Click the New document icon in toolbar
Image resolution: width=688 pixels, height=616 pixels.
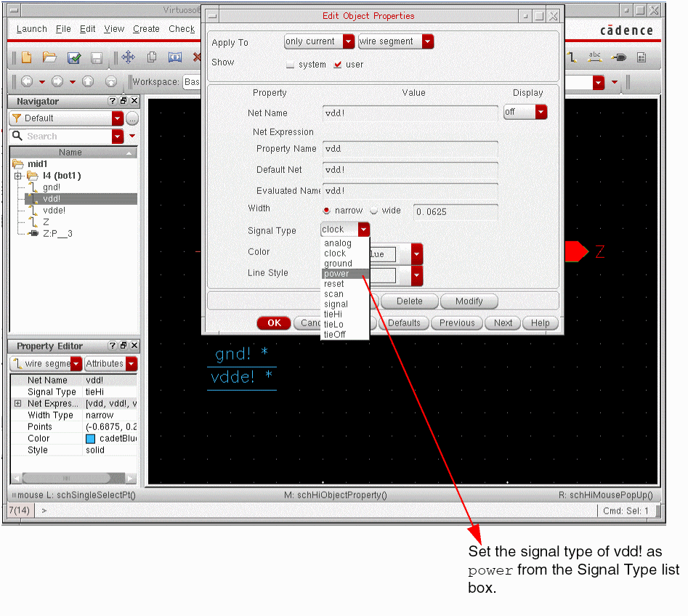coord(27,57)
